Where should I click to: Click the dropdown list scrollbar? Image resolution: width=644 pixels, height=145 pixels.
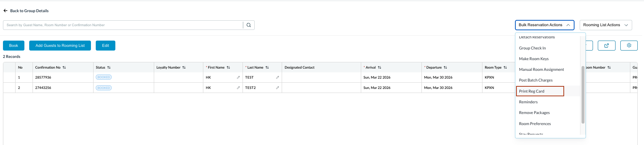(x=583, y=95)
